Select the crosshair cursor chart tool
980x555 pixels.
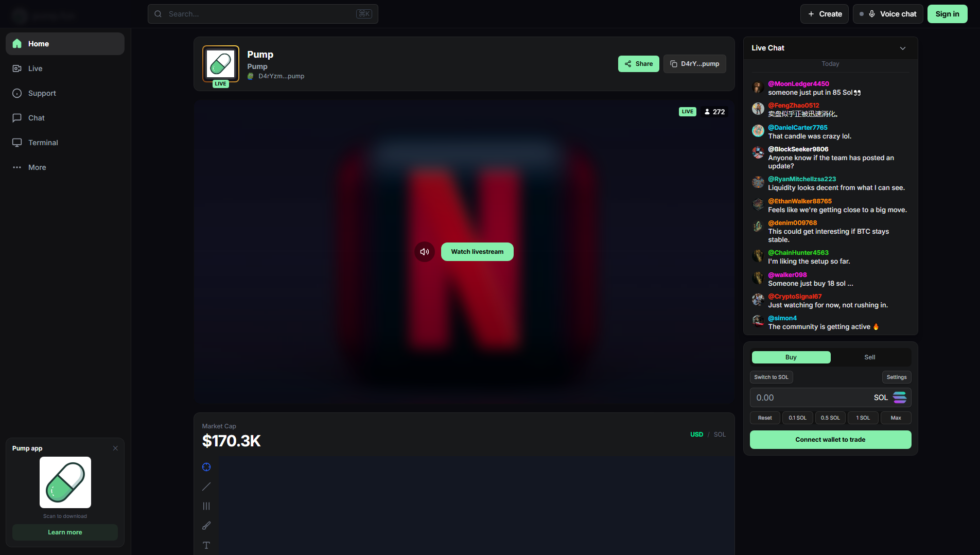(206, 467)
